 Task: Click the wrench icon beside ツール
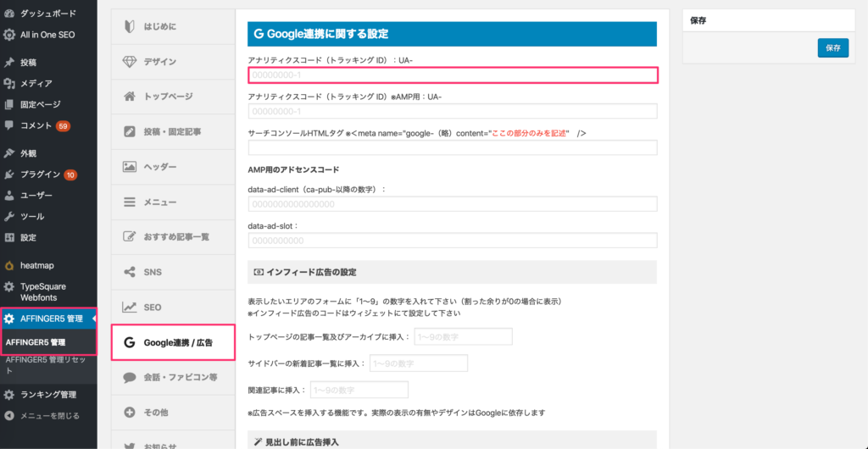click(8, 217)
